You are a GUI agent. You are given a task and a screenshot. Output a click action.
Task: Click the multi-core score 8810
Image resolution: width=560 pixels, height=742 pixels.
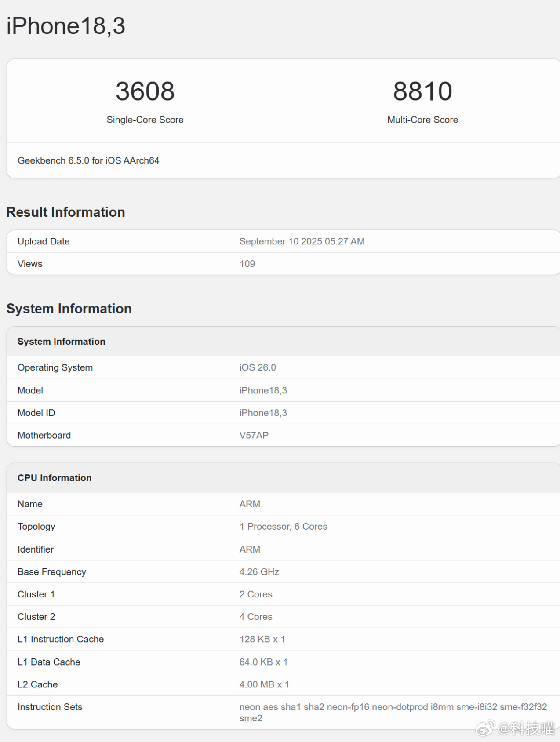click(x=422, y=91)
